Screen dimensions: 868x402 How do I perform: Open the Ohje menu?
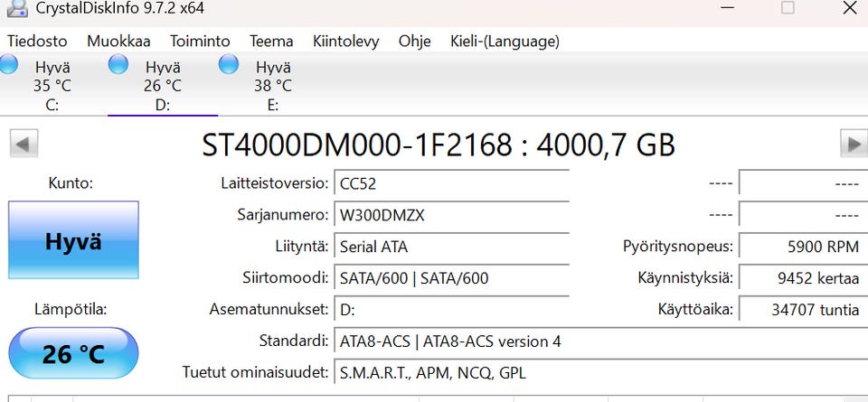[x=415, y=42]
